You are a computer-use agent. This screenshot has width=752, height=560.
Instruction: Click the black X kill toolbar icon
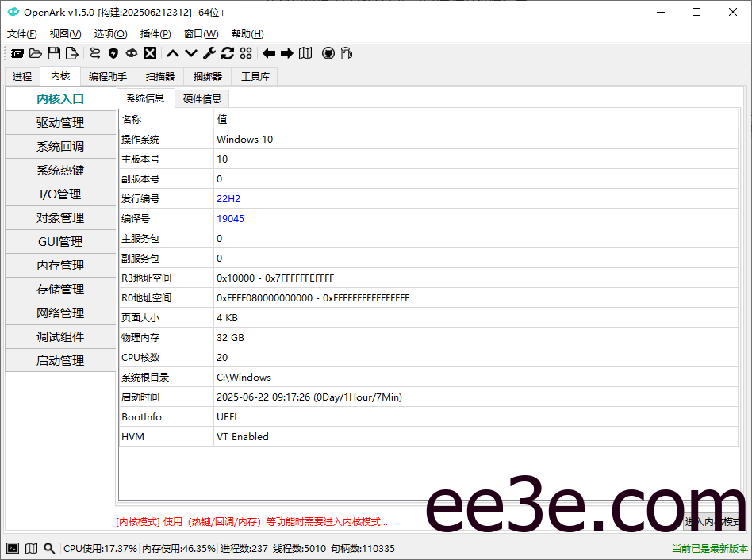point(150,53)
